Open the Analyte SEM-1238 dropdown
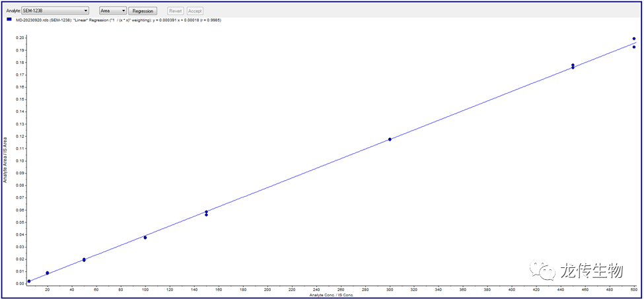This screenshot has height=299, width=644. click(55, 11)
